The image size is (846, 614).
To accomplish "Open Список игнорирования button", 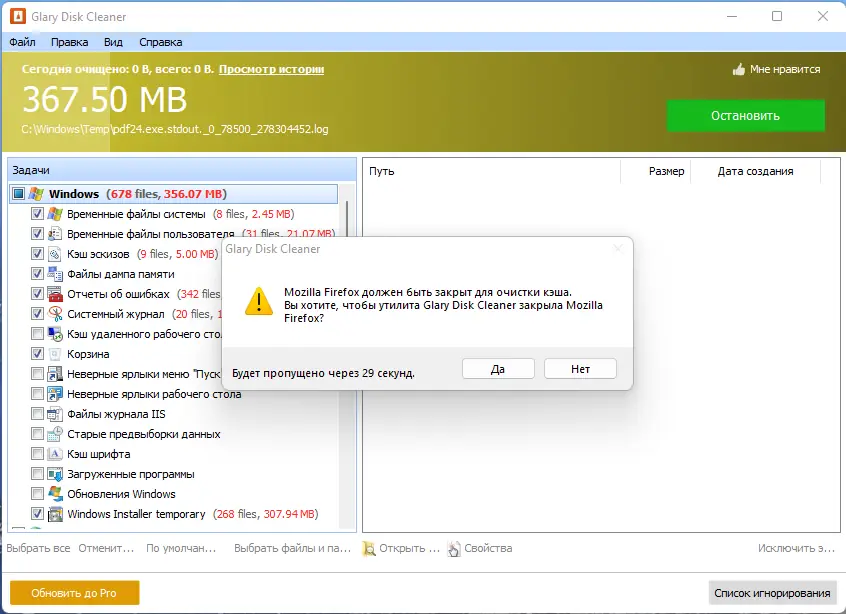I will click(772, 593).
